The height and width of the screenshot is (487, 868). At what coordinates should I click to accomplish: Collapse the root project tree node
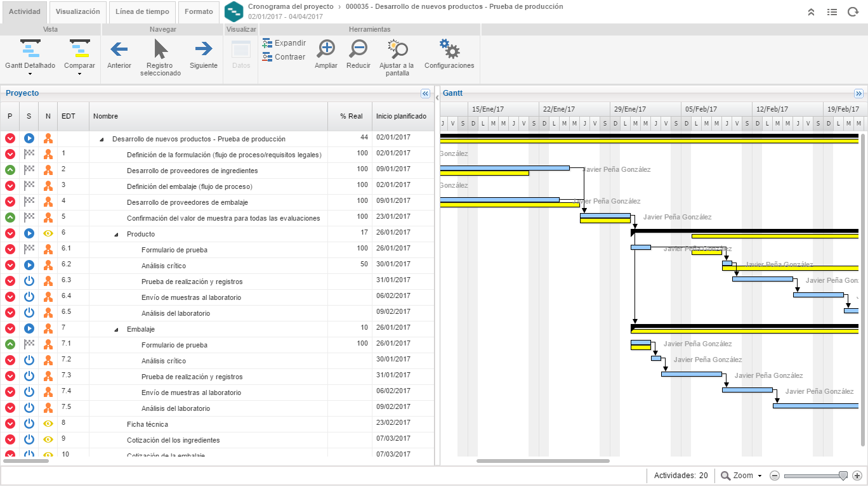click(x=102, y=140)
